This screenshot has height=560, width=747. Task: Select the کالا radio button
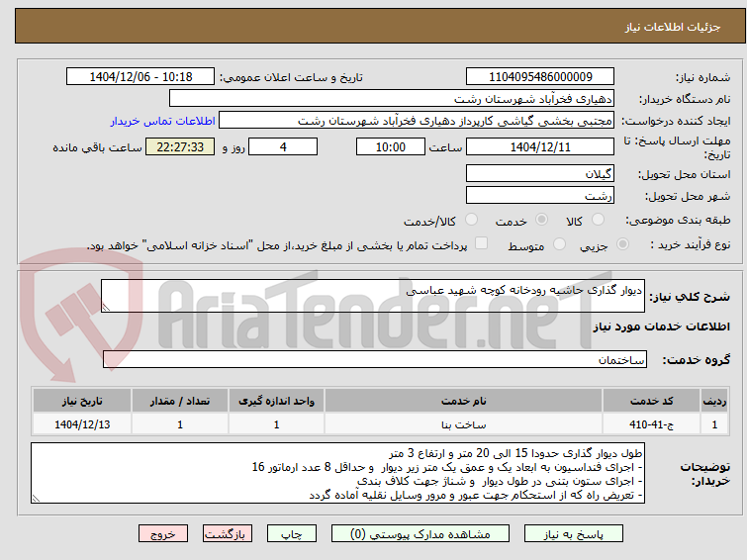pos(598,220)
